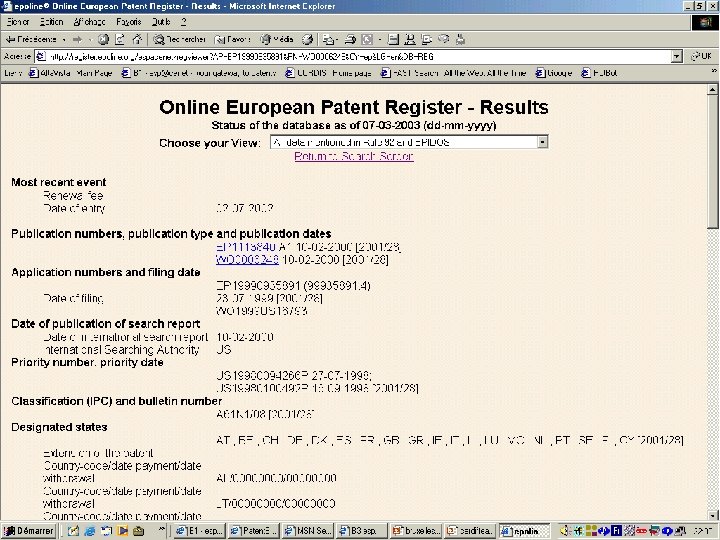This screenshot has height=540, width=720.
Task: Click the vertical scrollbar down arrow
Action: (712, 515)
